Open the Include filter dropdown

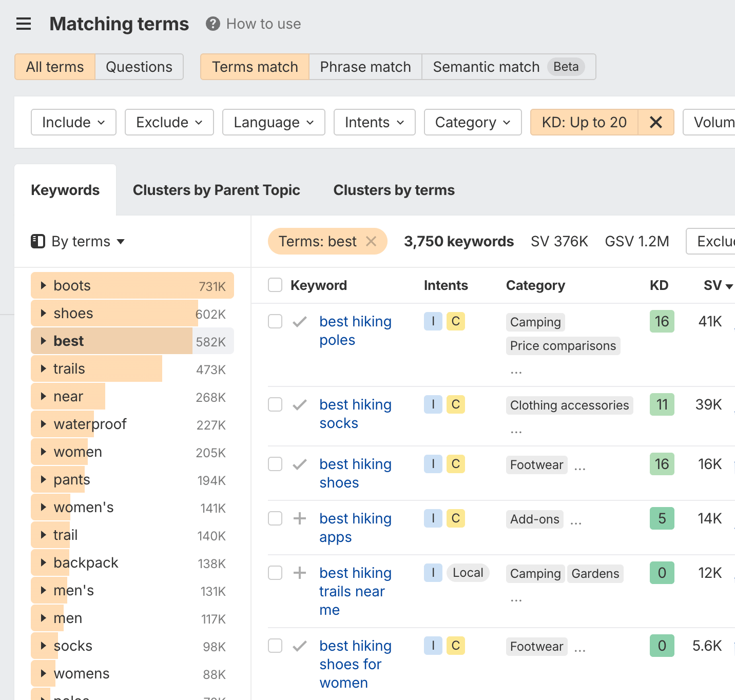(x=73, y=122)
